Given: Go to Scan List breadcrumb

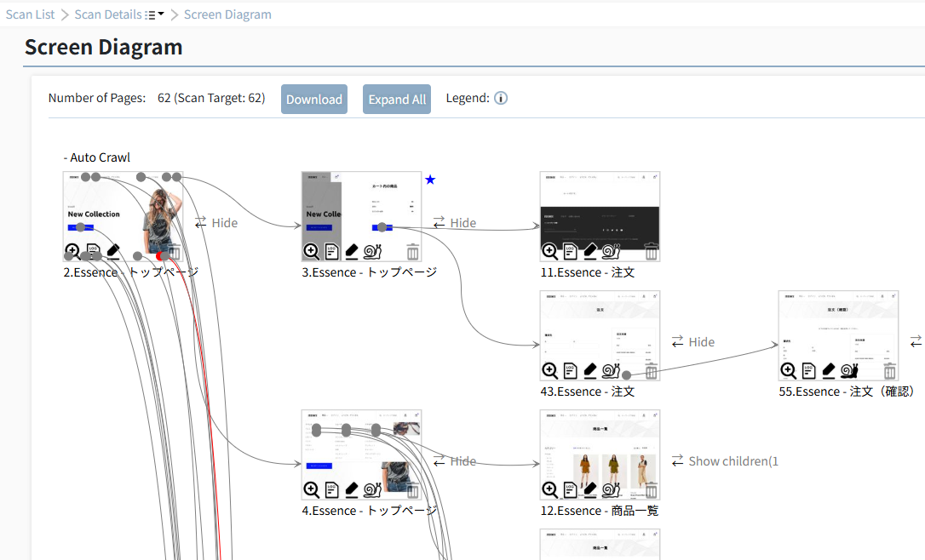Looking at the screenshot, I should click(30, 14).
